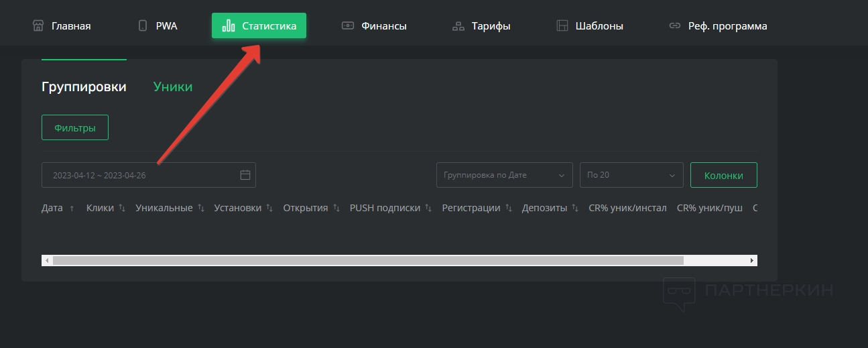Open the Финансы menu item

click(375, 26)
